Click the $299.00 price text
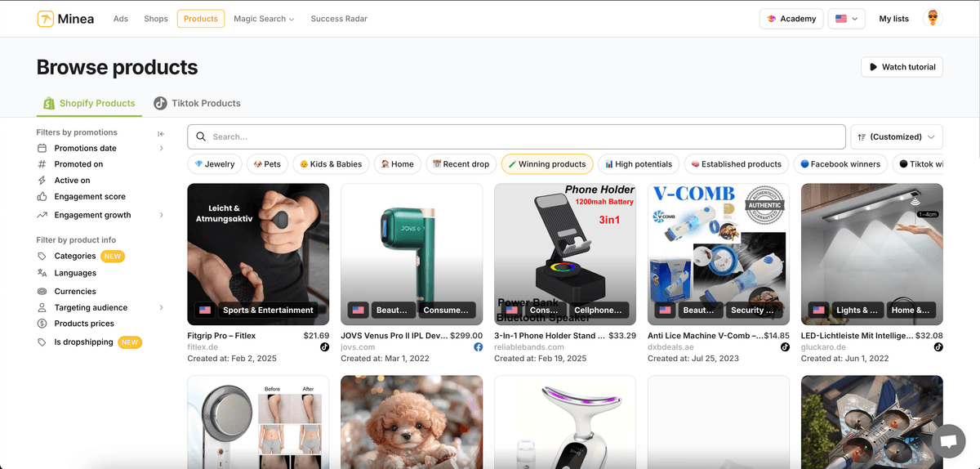This screenshot has width=980, height=469. pos(466,336)
